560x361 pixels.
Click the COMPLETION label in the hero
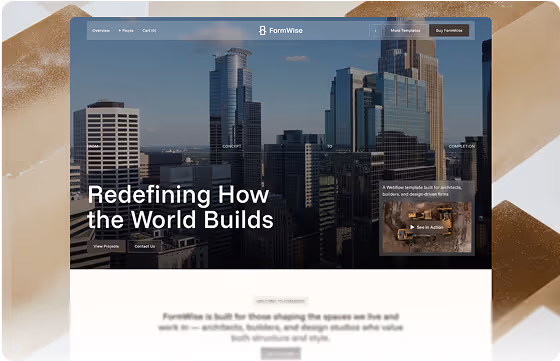[x=462, y=146]
